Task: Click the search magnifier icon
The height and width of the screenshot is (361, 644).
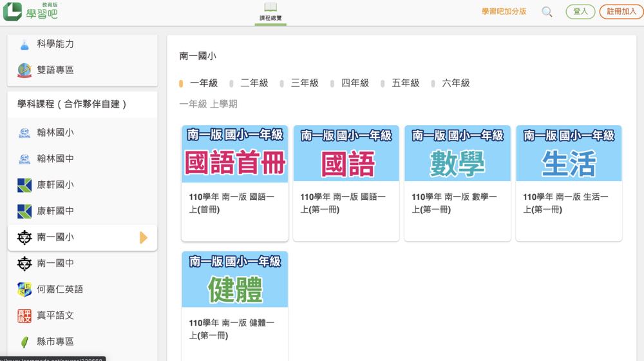Action: pos(547,12)
